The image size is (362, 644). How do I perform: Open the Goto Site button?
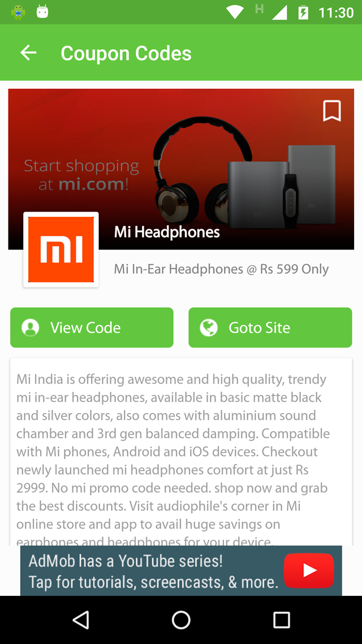pos(270,327)
